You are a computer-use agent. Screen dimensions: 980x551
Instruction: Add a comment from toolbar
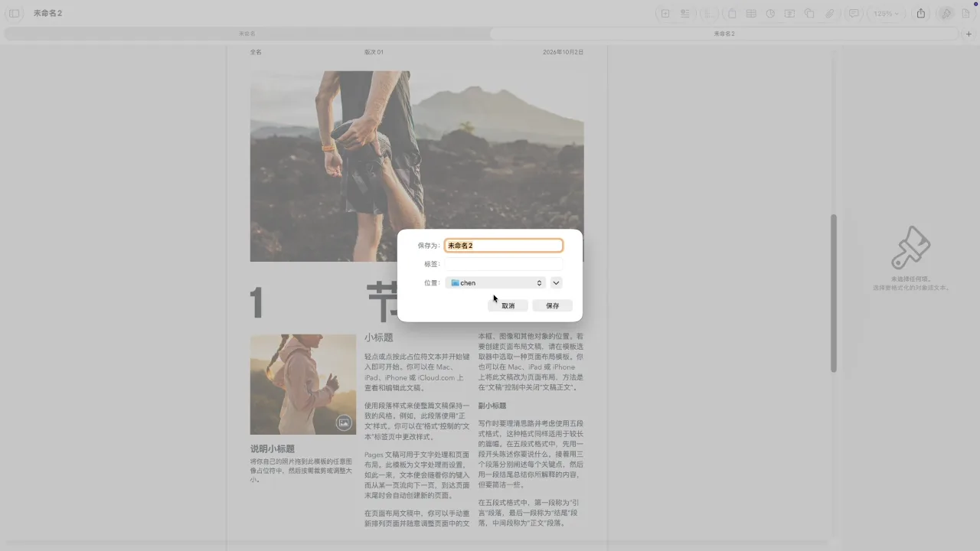pos(854,14)
